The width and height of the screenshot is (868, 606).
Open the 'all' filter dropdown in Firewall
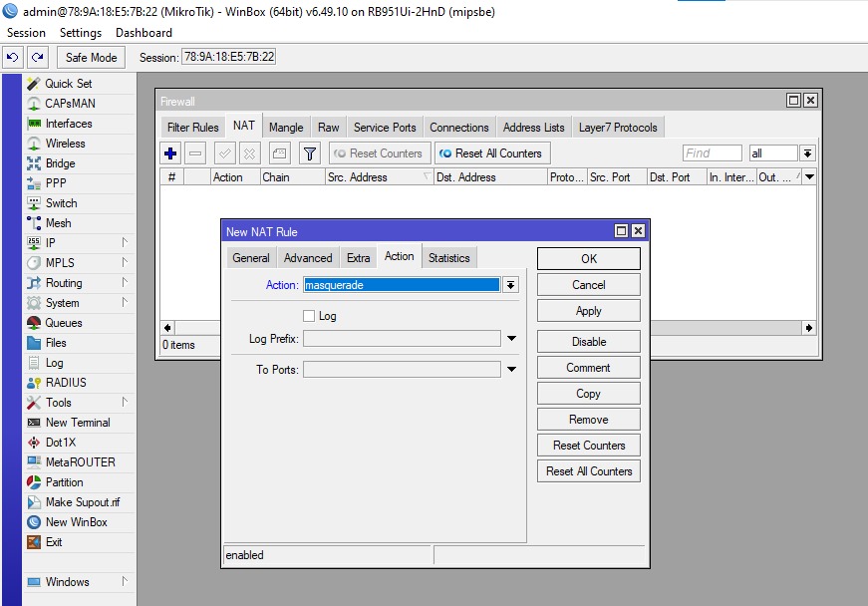[807, 153]
